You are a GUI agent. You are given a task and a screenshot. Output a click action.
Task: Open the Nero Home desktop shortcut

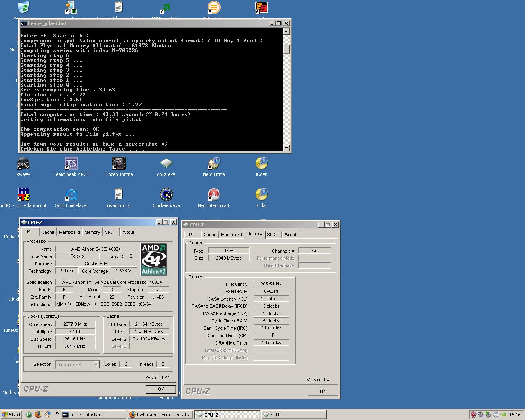point(214,163)
